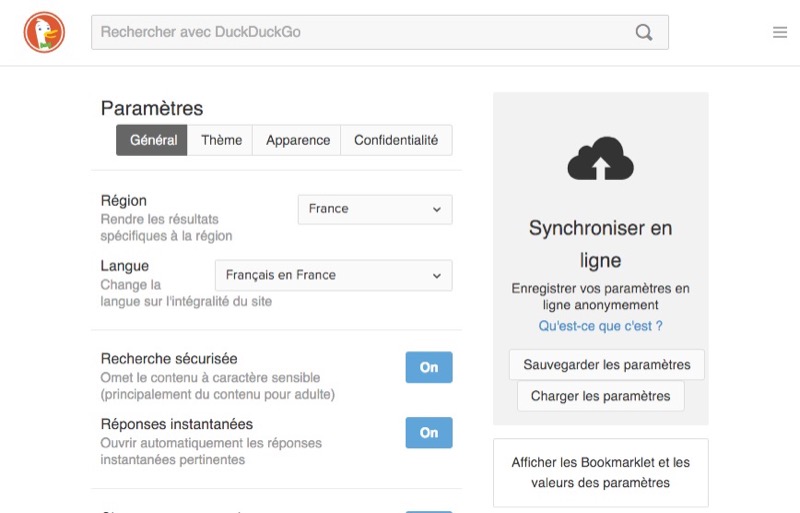Click the DuckDuckGo duck logo

(x=44, y=33)
